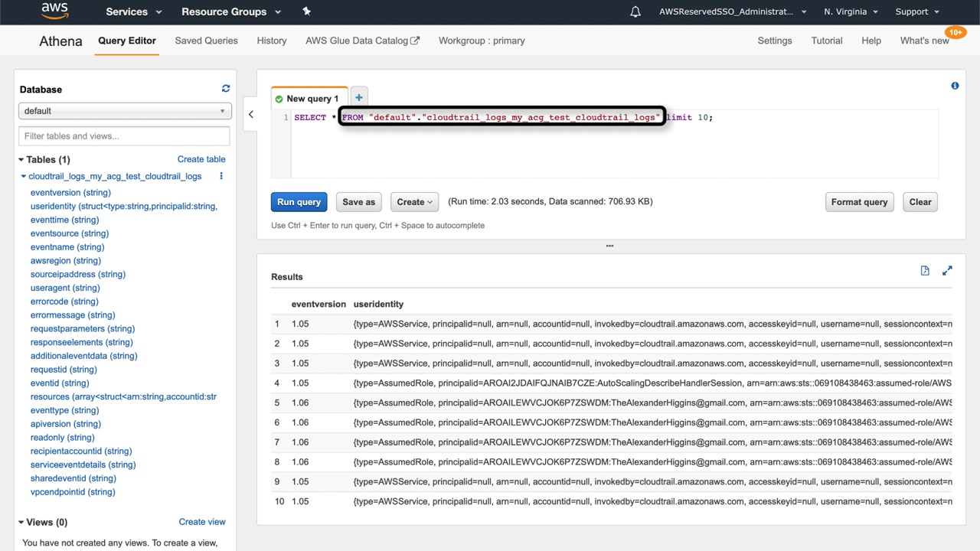This screenshot has height=551, width=980.
Task: Click the Format query button
Action: 859,202
